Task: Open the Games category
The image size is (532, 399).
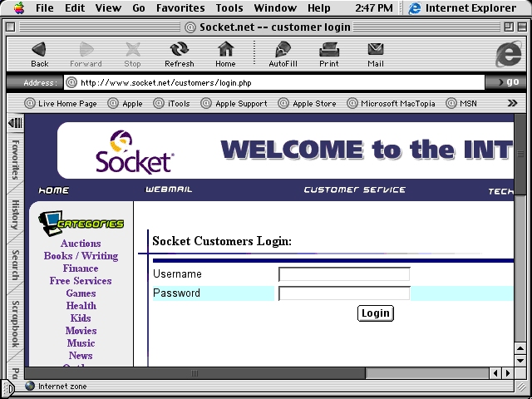Action: point(81,293)
